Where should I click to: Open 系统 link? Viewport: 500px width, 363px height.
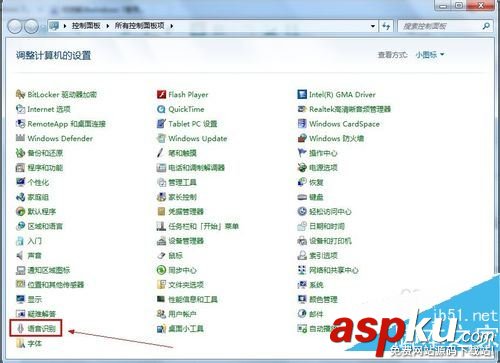pyautogui.click(x=316, y=285)
